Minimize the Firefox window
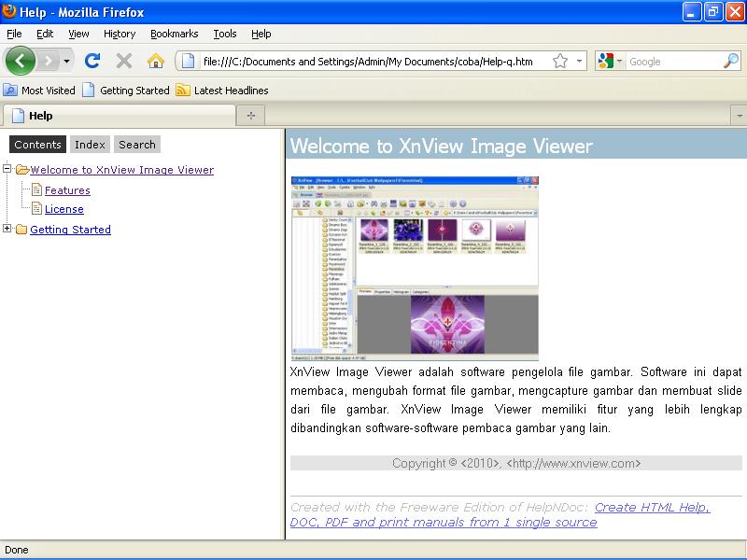Viewport: 747px width, 560px height. tap(692, 12)
